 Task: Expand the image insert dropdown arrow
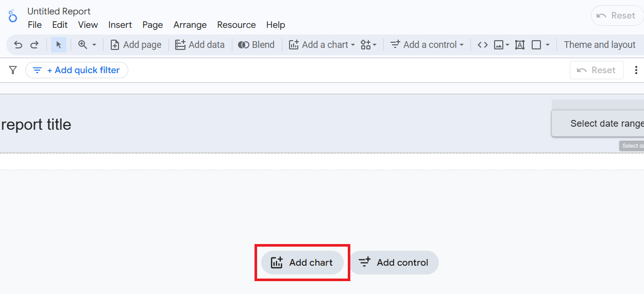(x=507, y=45)
